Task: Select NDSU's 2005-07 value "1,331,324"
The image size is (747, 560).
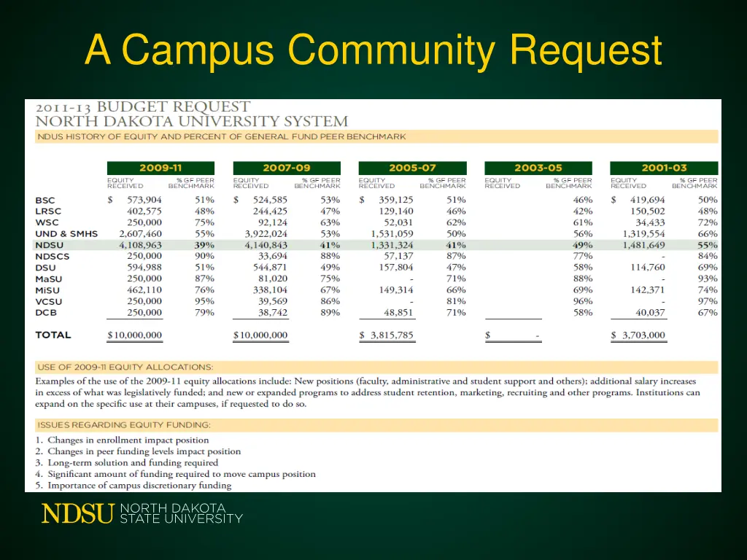Action: click(x=392, y=245)
